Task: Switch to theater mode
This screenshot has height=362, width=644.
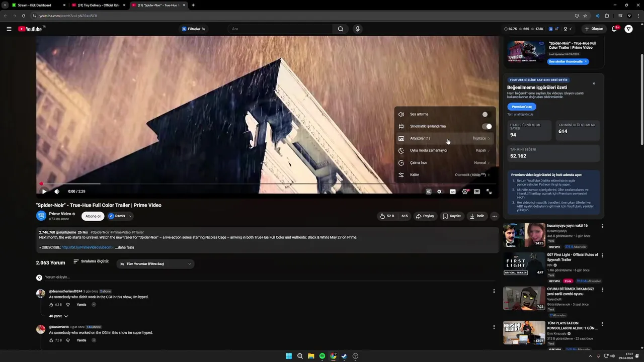Action: coord(477,192)
